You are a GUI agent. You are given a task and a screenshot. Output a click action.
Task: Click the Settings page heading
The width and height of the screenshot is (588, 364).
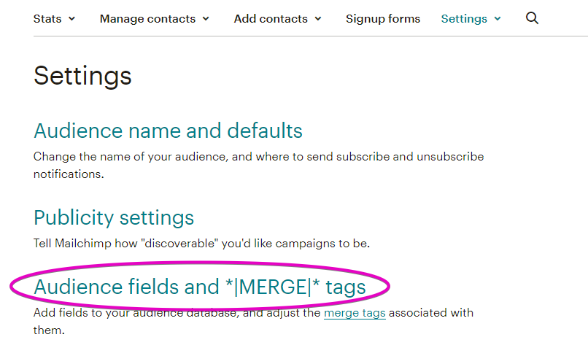pos(82,76)
